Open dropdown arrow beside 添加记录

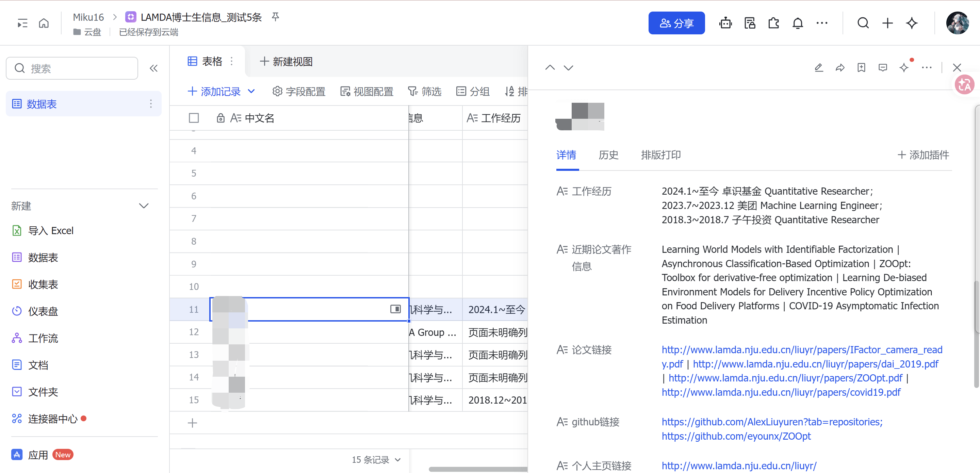251,91
